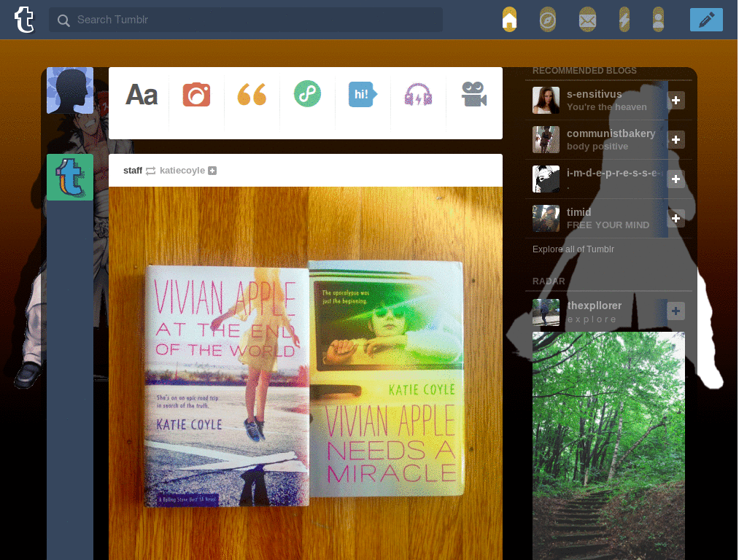Click 'body positive' blog description

click(x=597, y=147)
